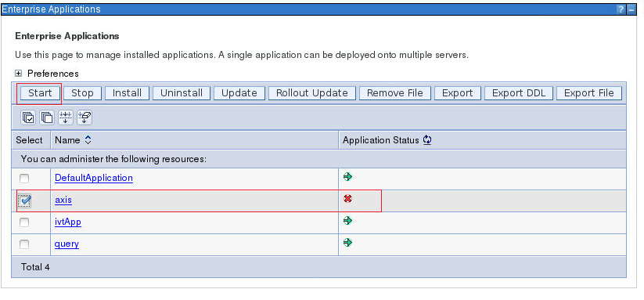Click the Select All items icon
This screenshot has width=644, height=300.
(x=28, y=118)
